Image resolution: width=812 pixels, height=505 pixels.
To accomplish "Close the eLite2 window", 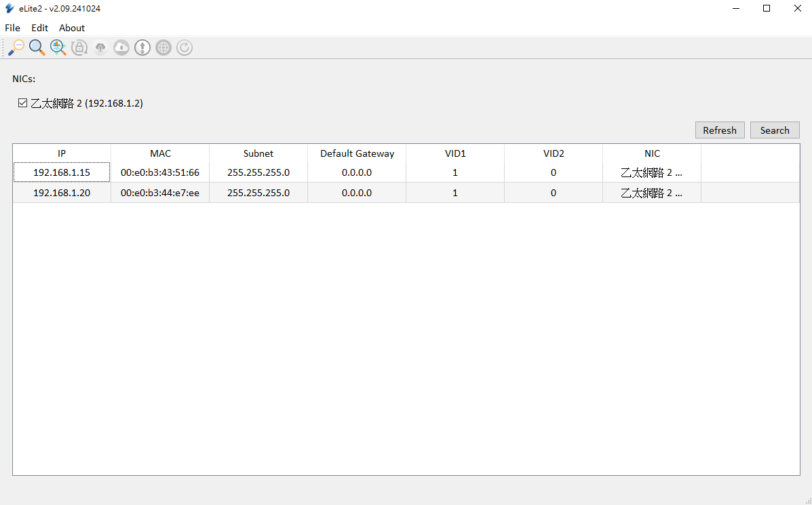I will coord(797,8).
